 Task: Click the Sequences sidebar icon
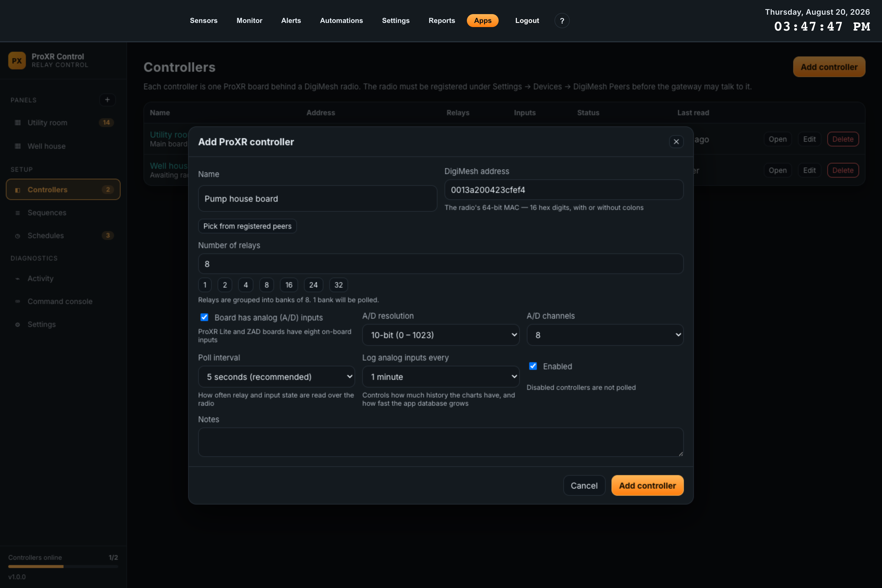pos(18,213)
